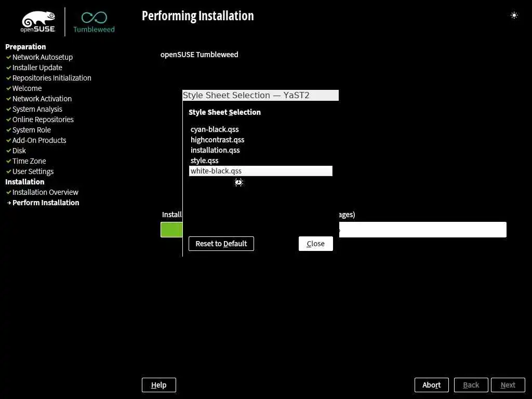Click Add-On Products step

[39, 140]
